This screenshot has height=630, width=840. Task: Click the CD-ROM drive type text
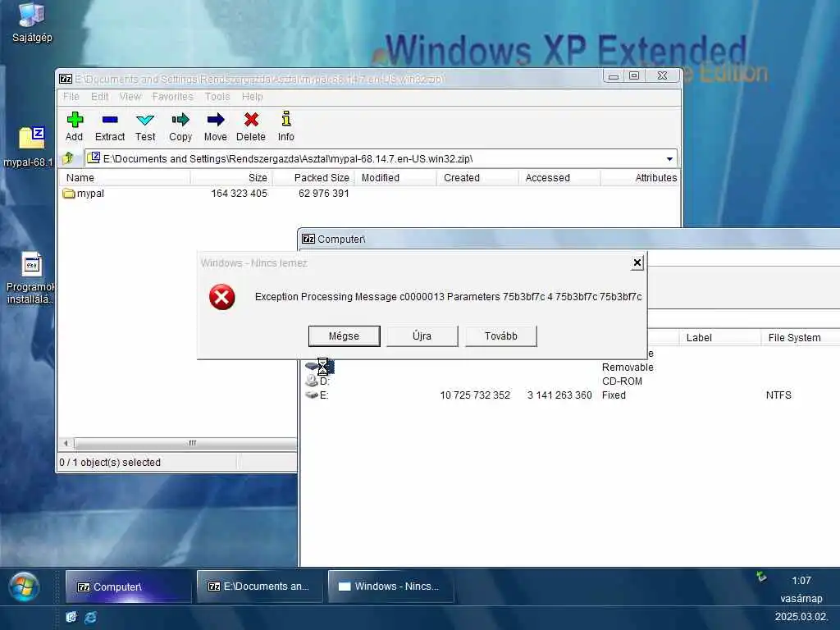coord(622,381)
